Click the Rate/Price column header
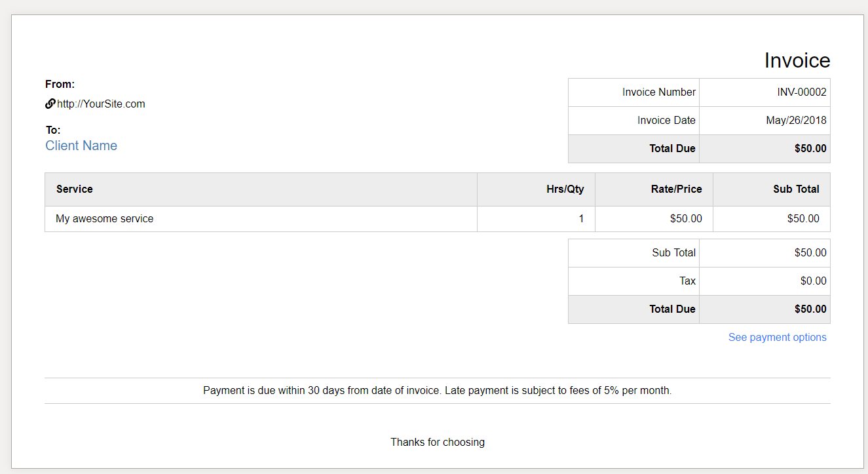Screen dimensions: 868x474 click(676, 189)
